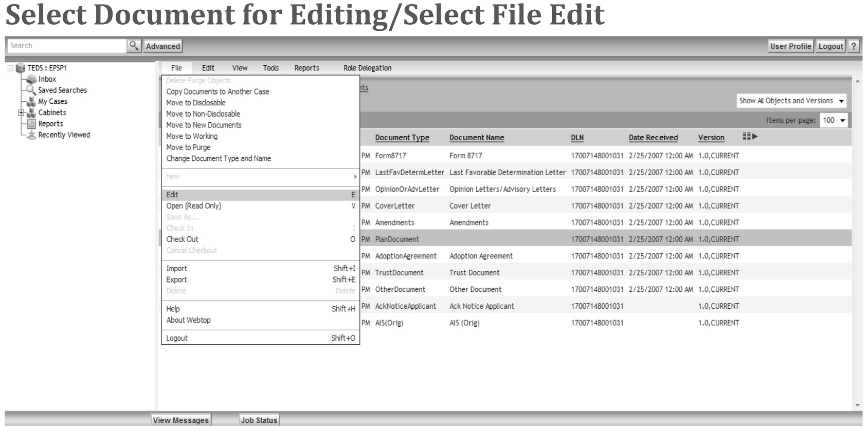The image size is (868, 430).
Task: Collapse the TEDS : EPSP1 root node
Action: click(x=10, y=68)
